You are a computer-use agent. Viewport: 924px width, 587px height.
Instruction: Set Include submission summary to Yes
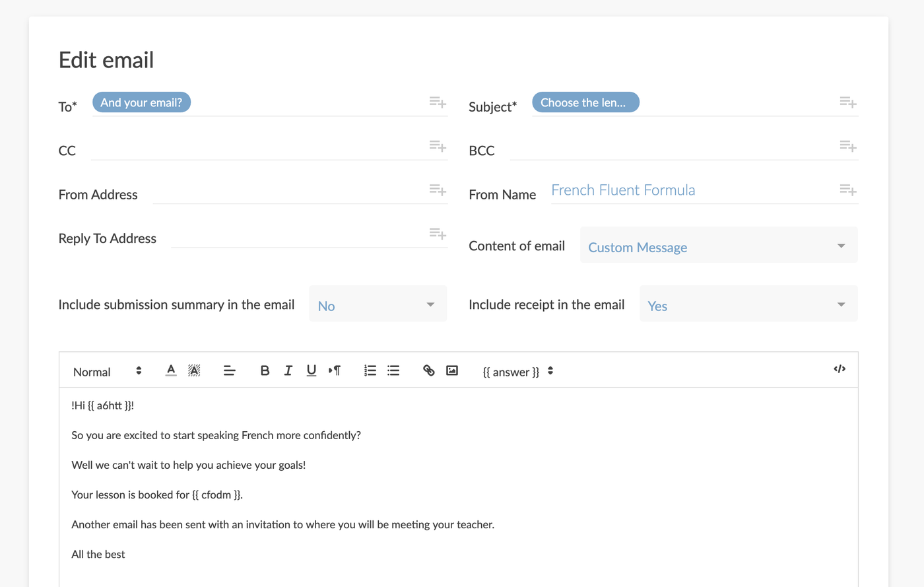point(378,303)
